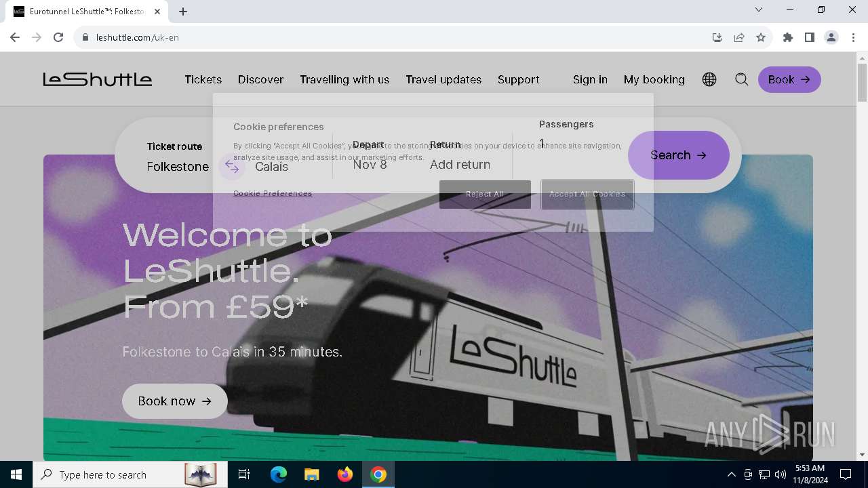Screen dimensions: 868x488
Task: Open the Discover menu
Action: click(x=260, y=79)
